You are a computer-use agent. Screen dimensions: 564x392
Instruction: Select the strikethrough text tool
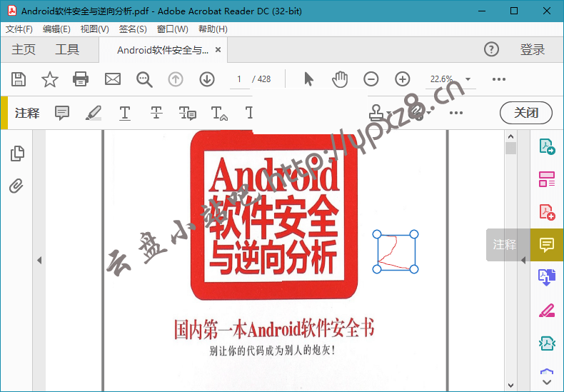coord(156,113)
